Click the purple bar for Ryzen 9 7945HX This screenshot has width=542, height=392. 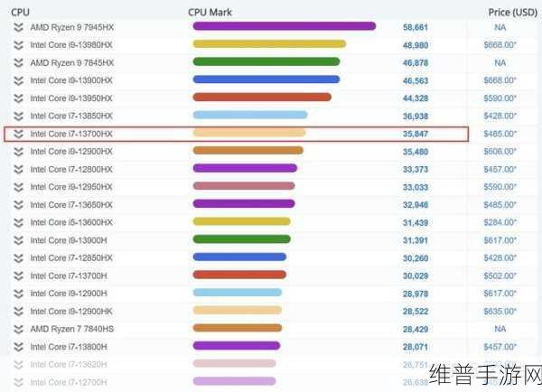285,26
